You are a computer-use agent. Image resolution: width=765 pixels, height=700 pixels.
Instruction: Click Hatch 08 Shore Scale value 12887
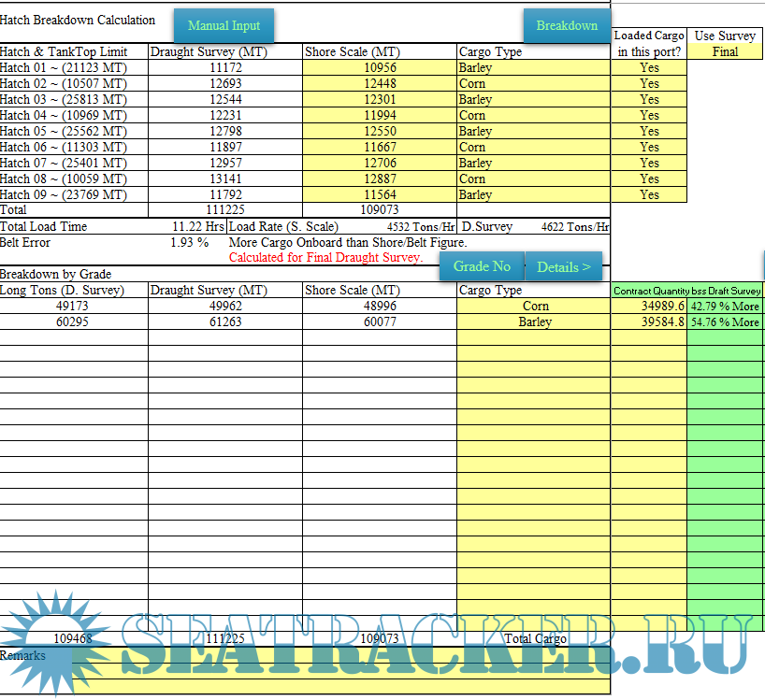(x=379, y=179)
